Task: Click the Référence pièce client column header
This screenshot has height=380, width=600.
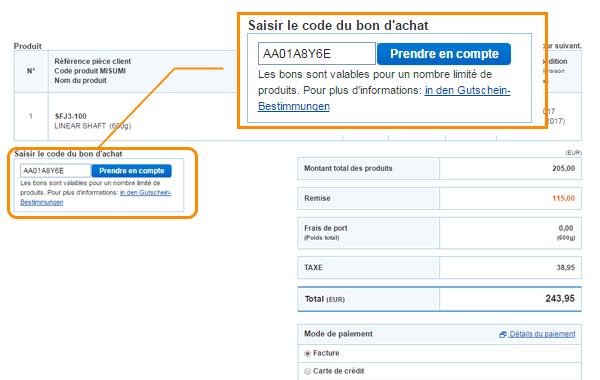Action: click(93, 61)
